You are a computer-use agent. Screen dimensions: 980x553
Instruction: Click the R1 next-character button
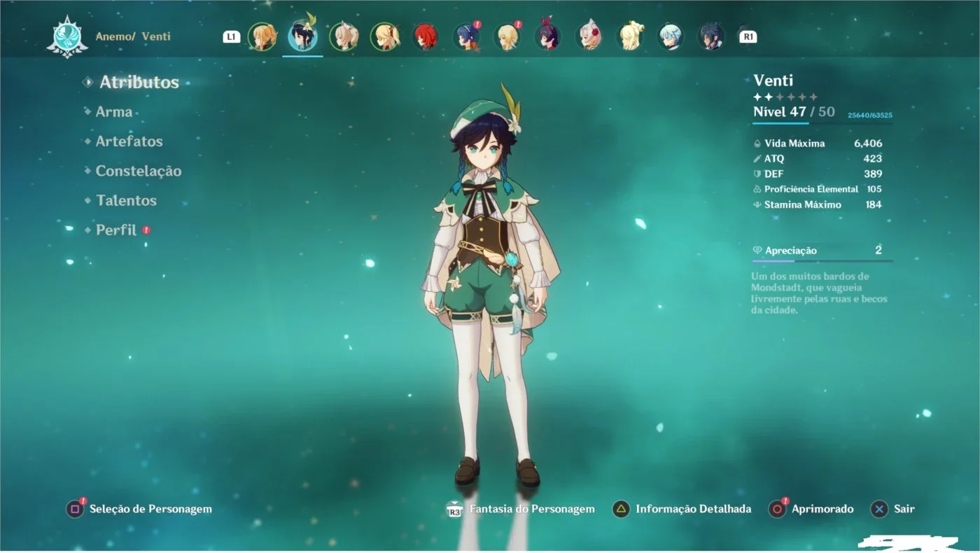[x=748, y=37]
